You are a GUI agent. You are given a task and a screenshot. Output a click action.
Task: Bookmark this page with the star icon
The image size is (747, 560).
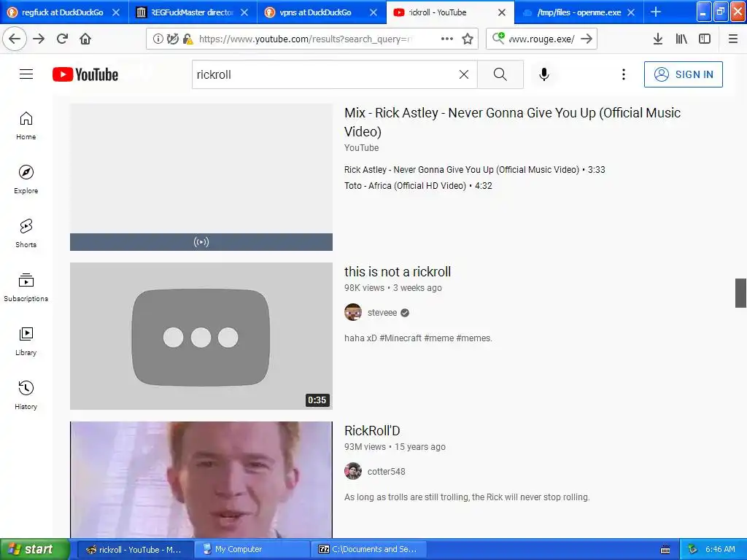[x=468, y=39]
